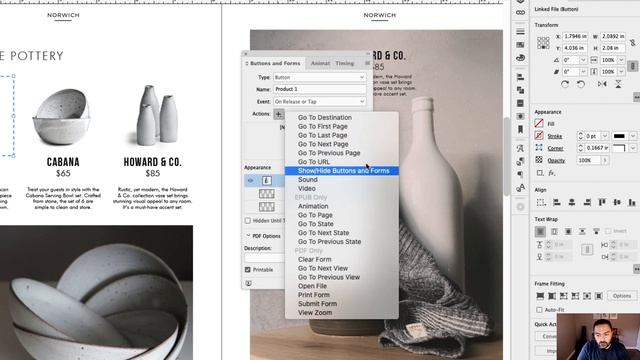
Task: Toggle the constrain scale proportions chain
Action: (x=633, y=66)
